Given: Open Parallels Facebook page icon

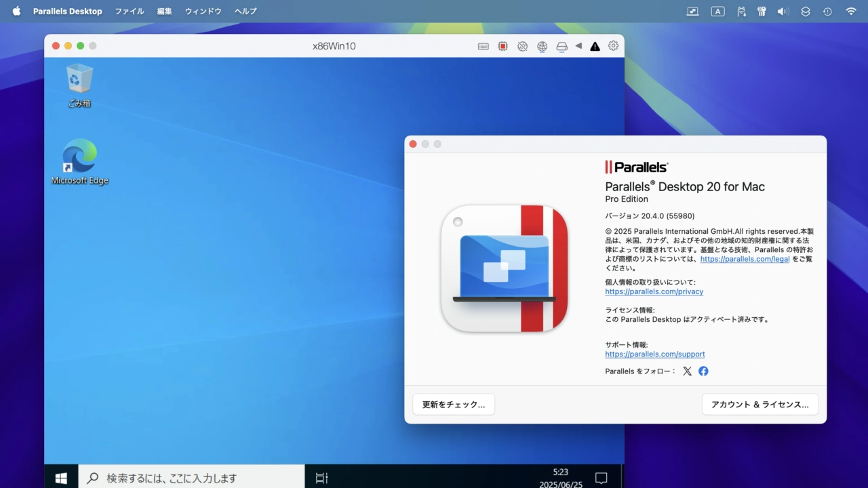Looking at the screenshot, I should (703, 371).
